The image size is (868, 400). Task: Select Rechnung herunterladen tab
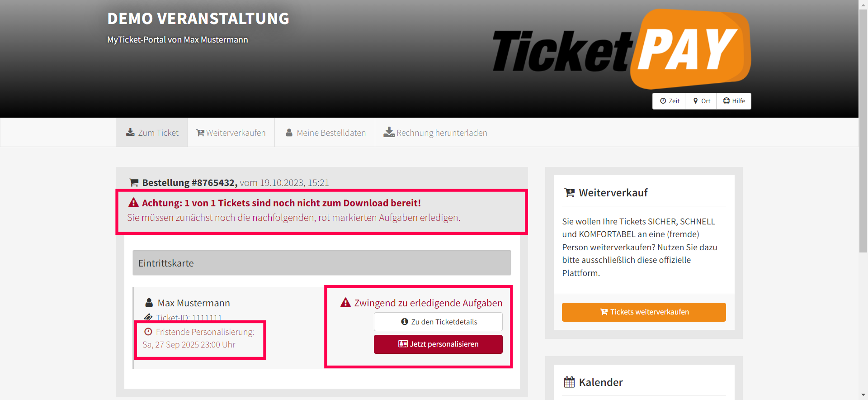[435, 133]
